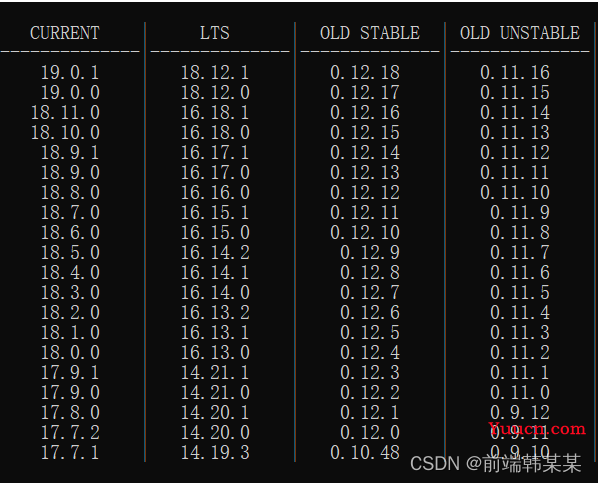Screen dimensions: 598x483
Task: Select old stable version 0.12.18
Action: point(365,72)
